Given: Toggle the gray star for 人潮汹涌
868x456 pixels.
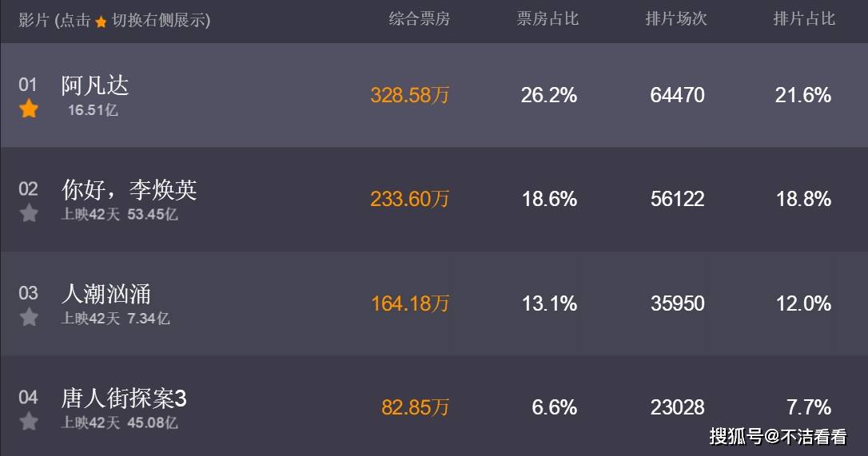Looking at the screenshot, I should coord(29,317).
